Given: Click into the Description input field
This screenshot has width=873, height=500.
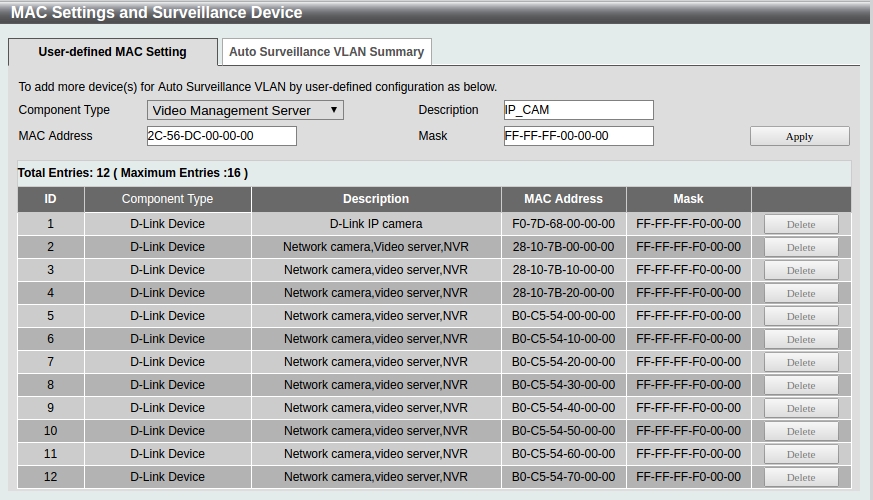Looking at the screenshot, I should point(578,110).
